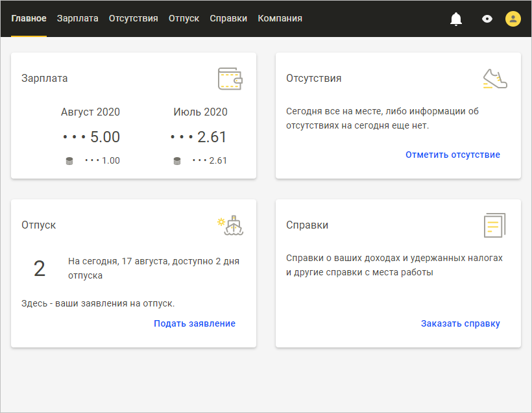
Task: Open the Отсутствия menu tab
Action: pos(133,18)
